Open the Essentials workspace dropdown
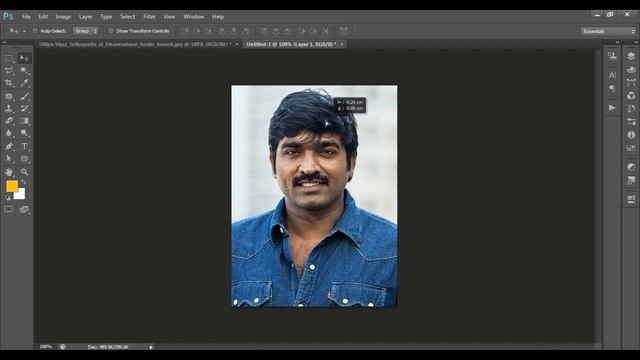 coord(608,31)
